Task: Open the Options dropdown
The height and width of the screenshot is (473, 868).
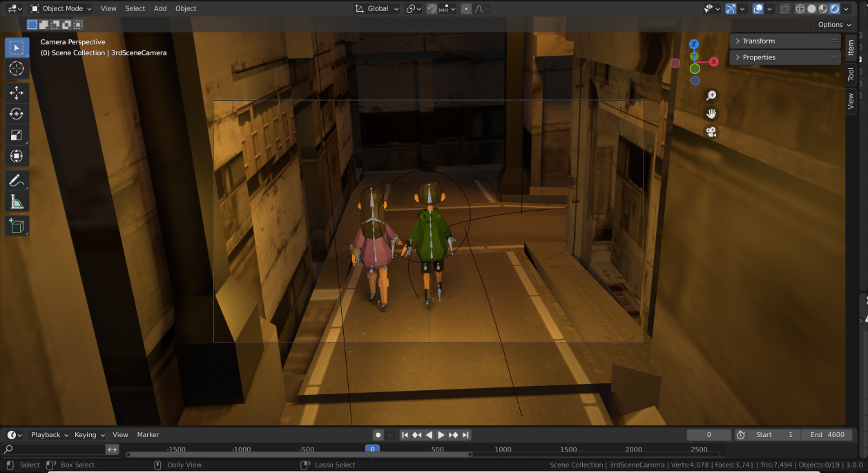Action: (x=834, y=25)
